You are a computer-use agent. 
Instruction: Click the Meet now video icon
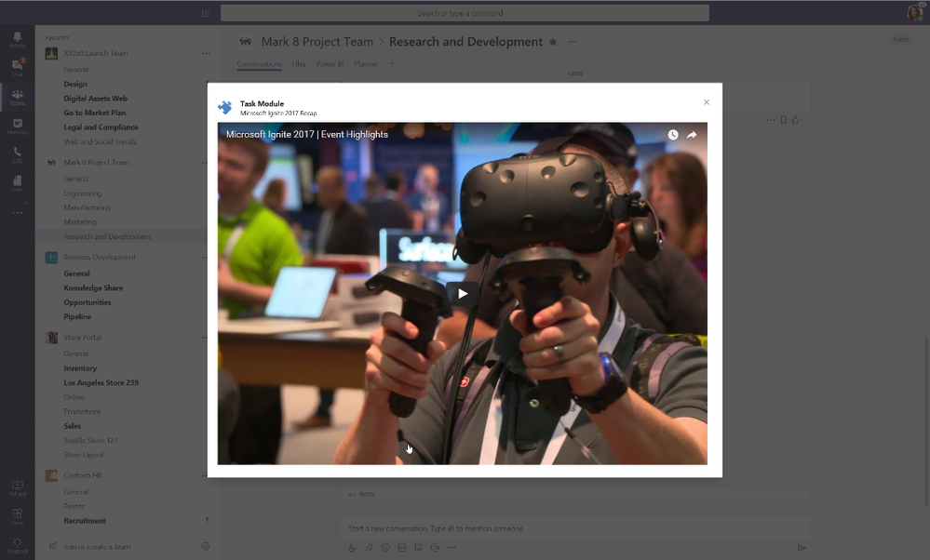[x=436, y=548]
